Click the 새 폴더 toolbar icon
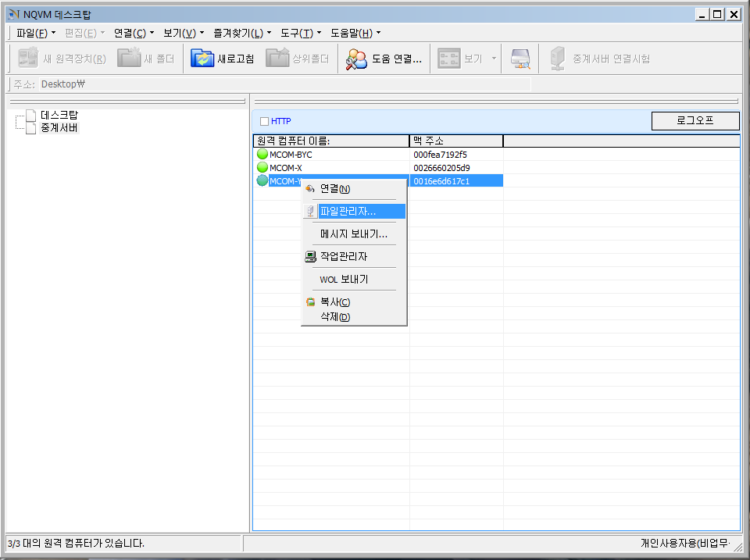750x560 pixels. (129, 59)
